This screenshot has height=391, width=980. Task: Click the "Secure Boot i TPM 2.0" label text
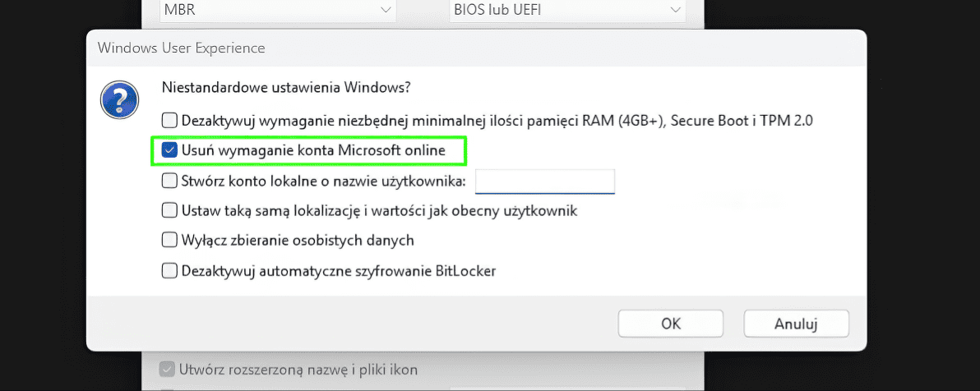pos(742,120)
